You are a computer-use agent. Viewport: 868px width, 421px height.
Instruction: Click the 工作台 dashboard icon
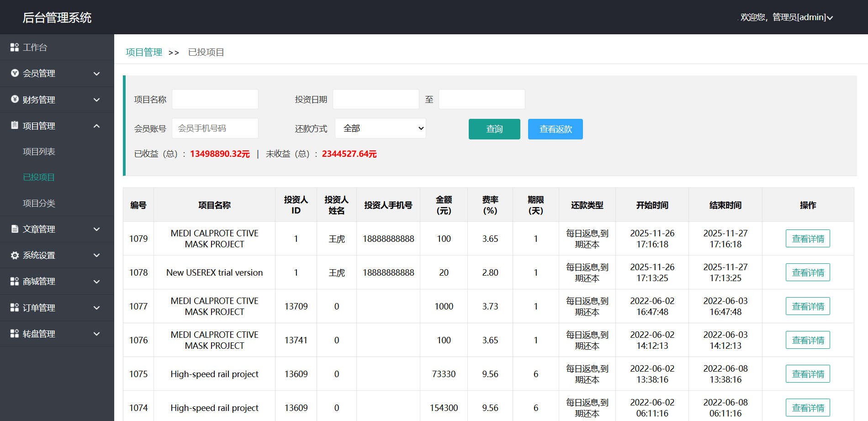(15, 48)
